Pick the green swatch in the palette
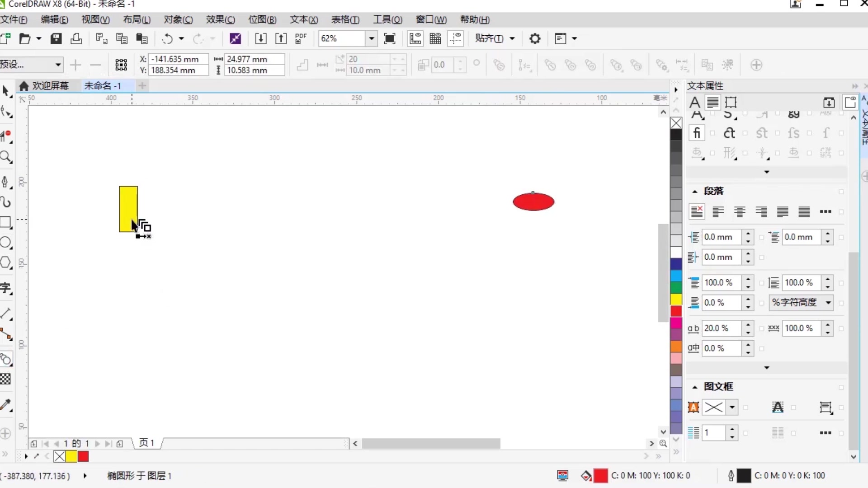The image size is (868, 488). click(676, 287)
